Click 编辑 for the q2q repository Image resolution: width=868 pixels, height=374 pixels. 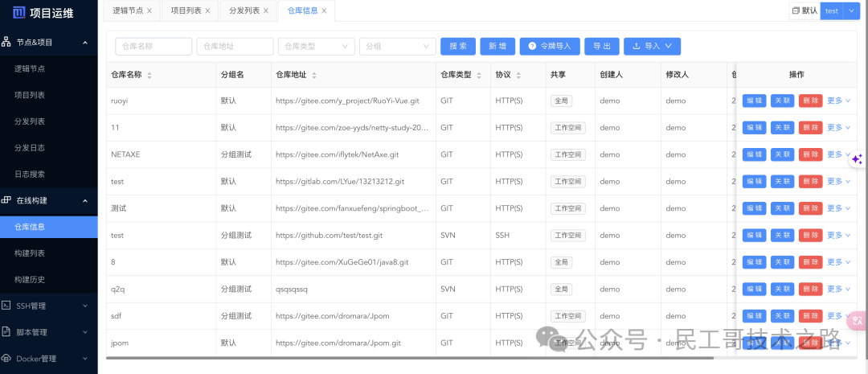[x=754, y=289]
